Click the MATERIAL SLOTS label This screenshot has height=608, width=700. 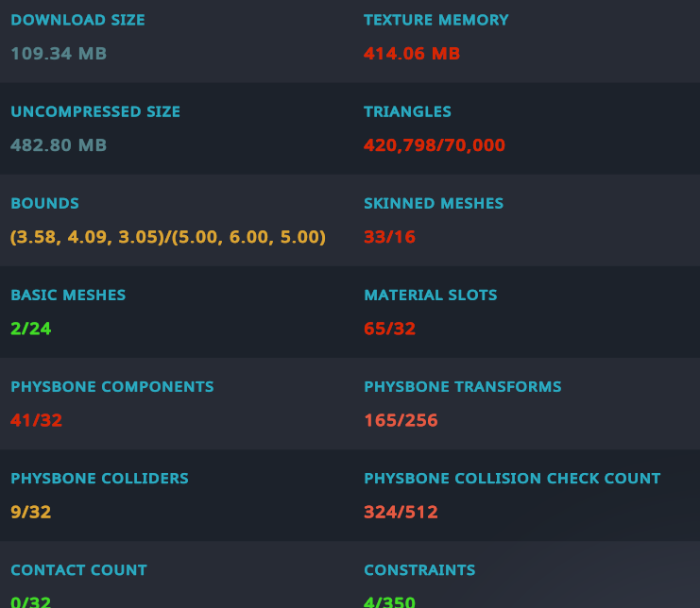[x=431, y=295]
